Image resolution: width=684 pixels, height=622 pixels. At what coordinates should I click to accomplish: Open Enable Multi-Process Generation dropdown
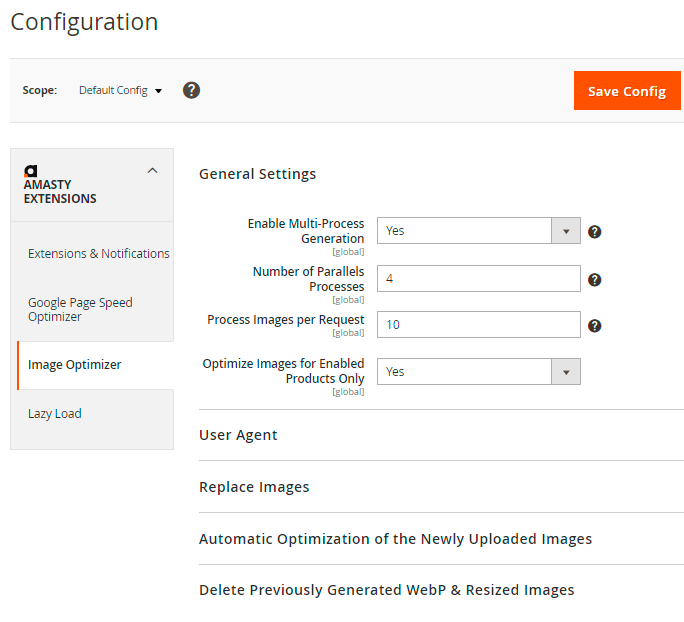coord(478,231)
